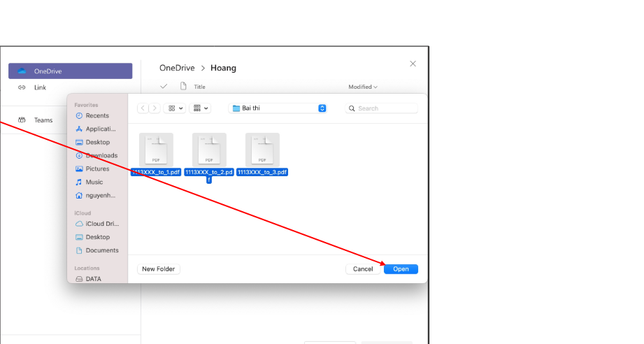644x344 pixels.
Task: Open the nguyenh home folder
Action: tap(97, 195)
